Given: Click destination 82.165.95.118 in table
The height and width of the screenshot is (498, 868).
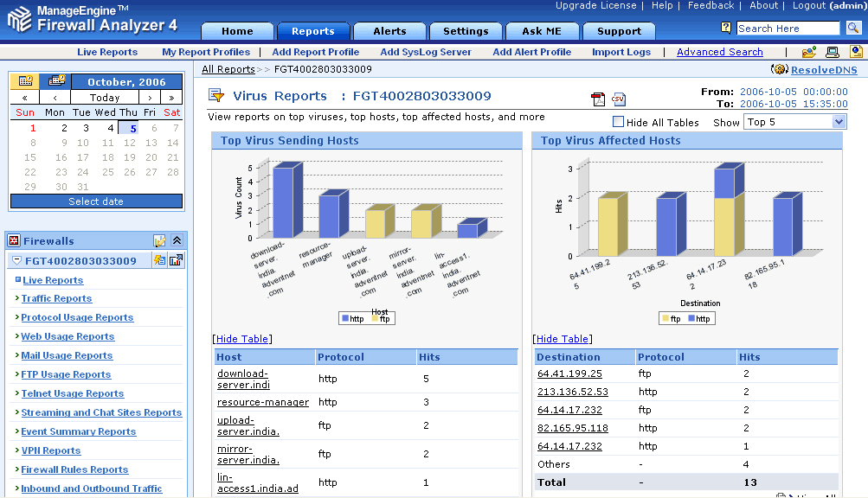Looking at the screenshot, I should [x=572, y=428].
